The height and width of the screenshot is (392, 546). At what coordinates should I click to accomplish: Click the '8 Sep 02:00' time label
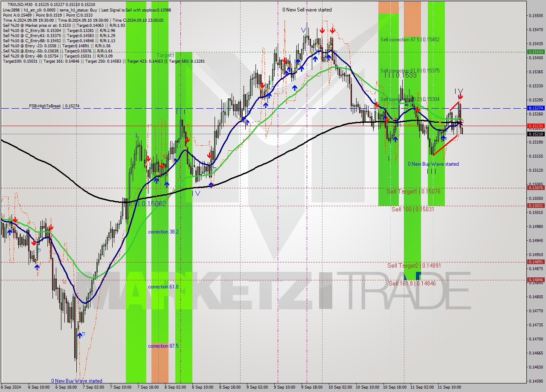click(175, 387)
